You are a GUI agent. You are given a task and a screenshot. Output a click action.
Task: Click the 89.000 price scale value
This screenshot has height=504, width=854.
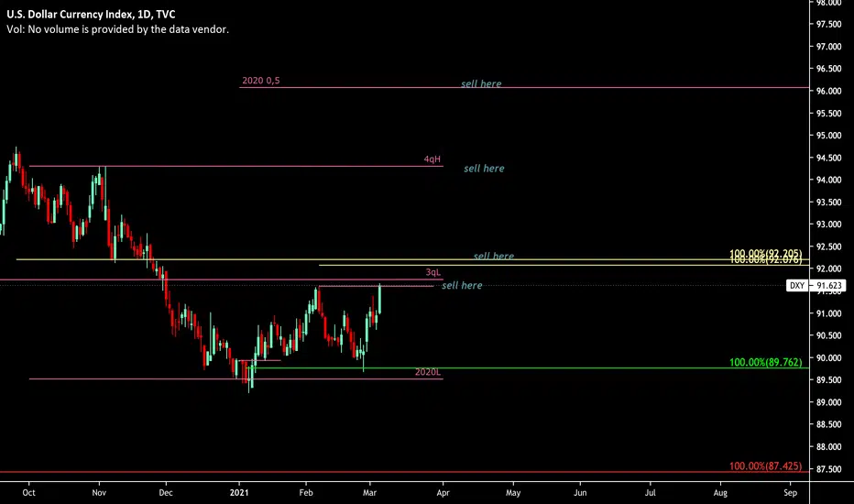click(x=828, y=402)
